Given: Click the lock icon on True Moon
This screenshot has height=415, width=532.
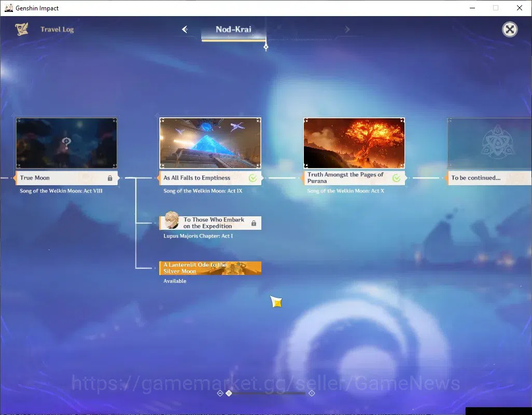Looking at the screenshot, I should point(110,178).
